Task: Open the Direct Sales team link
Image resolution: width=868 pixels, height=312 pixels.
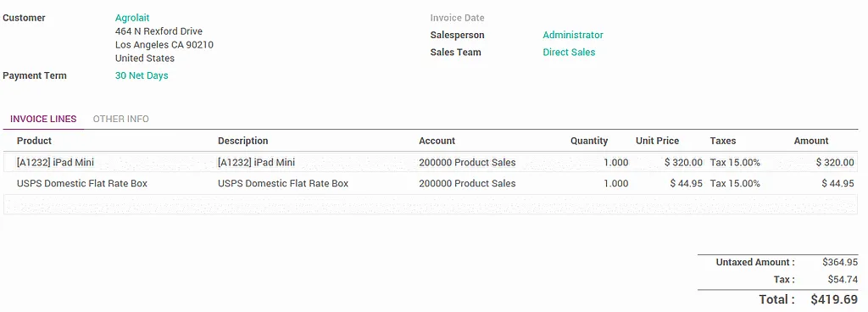Action: click(569, 52)
